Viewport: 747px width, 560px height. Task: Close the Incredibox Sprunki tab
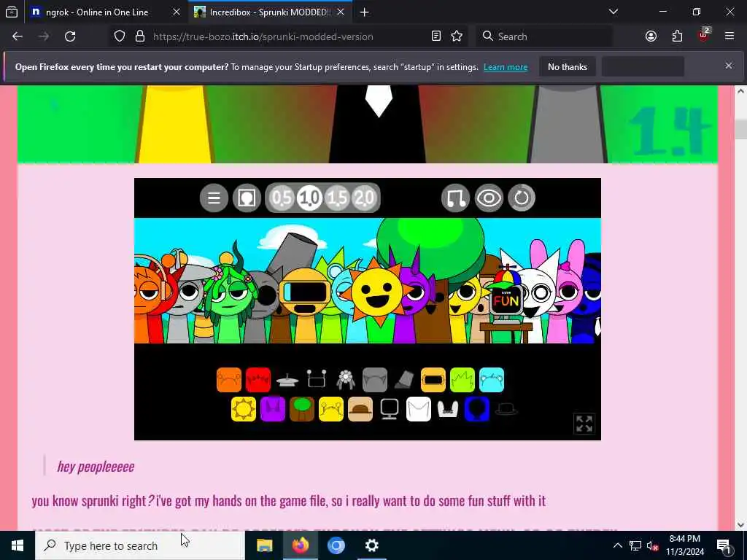[x=341, y=12]
